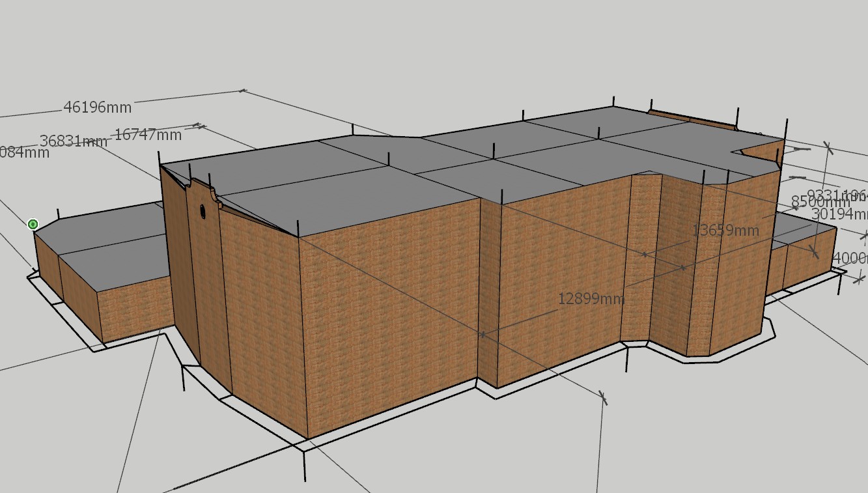Click the low right annex roof face

point(804,232)
